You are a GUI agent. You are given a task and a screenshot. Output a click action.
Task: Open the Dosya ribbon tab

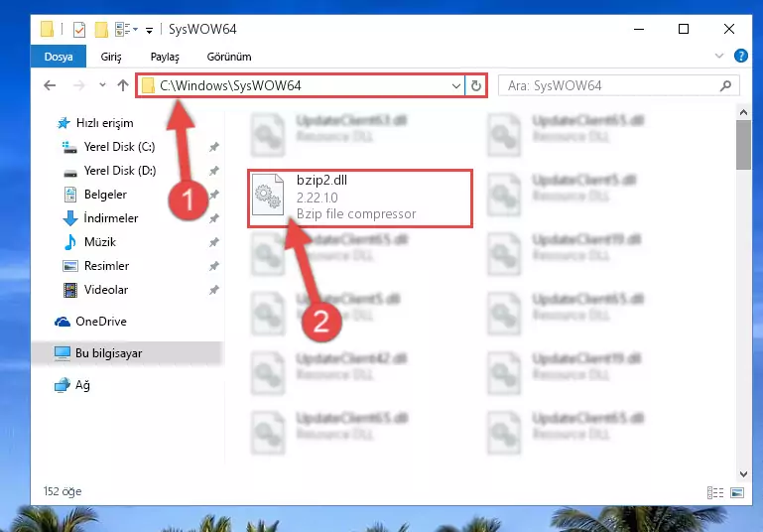pos(59,57)
